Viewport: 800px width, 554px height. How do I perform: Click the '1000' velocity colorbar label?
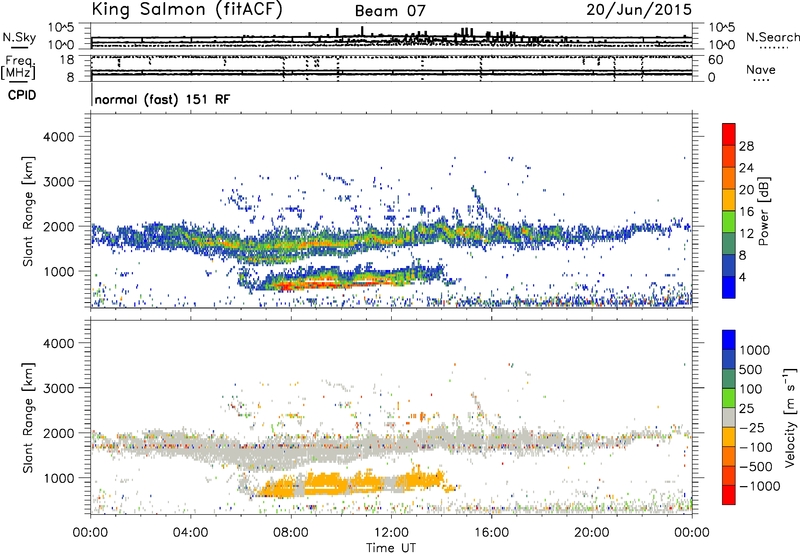755,350
